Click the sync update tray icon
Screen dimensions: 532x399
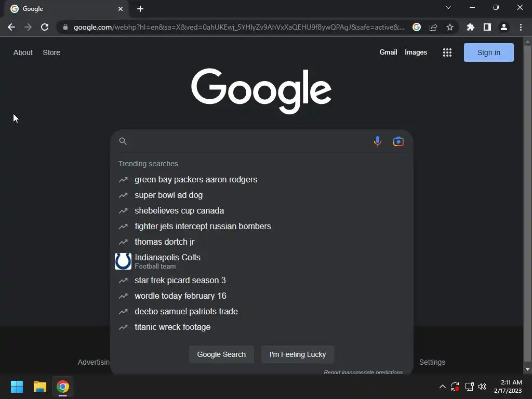[x=455, y=387]
